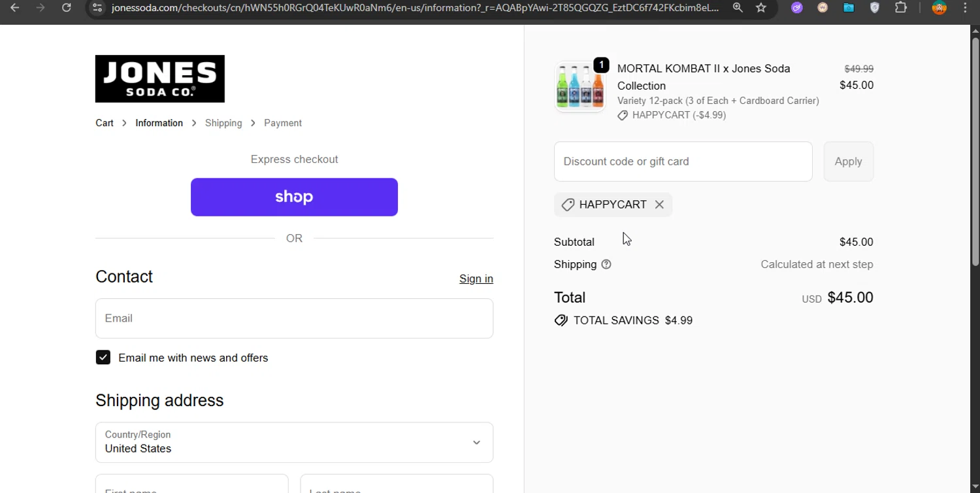Click the shield extension icon
Image resolution: width=980 pixels, height=493 pixels.
875,8
